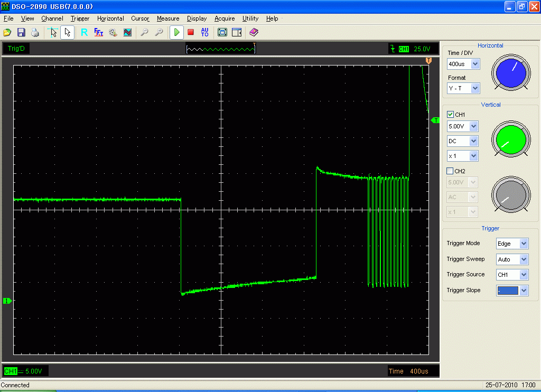
Task: Uncheck the CH1 channel checkbox
Action: click(450, 115)
